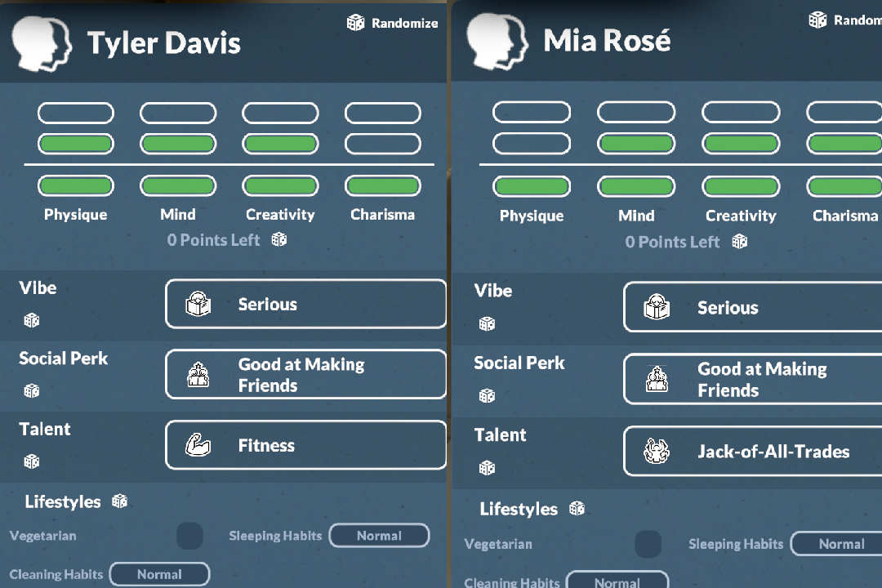Open Mia Rosé Talent Jack-of-All-Trades selector
The image size is (882, 588).
pos(753,451)
